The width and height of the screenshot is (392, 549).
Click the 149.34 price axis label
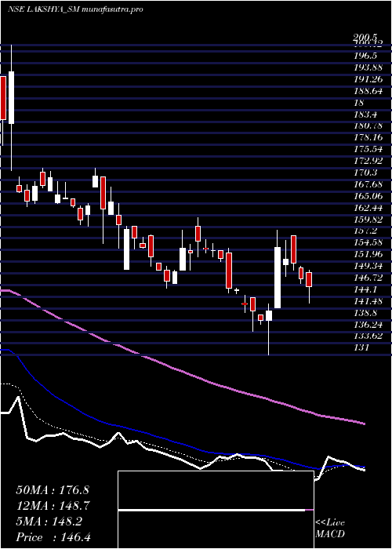click(368, 266)
